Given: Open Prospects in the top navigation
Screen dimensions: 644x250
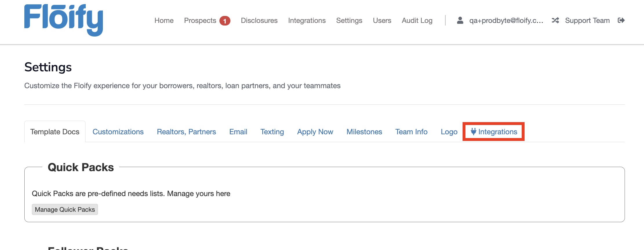Looking at the screenshot, I should (200, 21).
